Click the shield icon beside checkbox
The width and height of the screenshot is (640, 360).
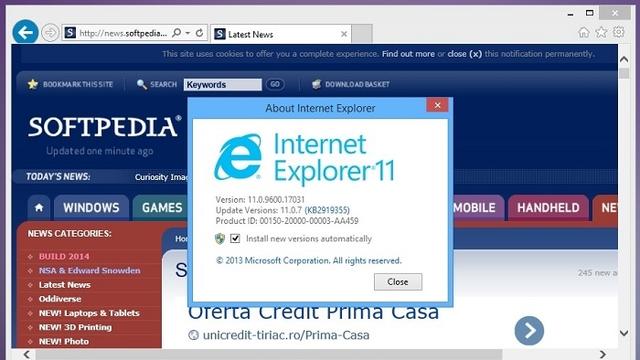(x=220, y=238)
